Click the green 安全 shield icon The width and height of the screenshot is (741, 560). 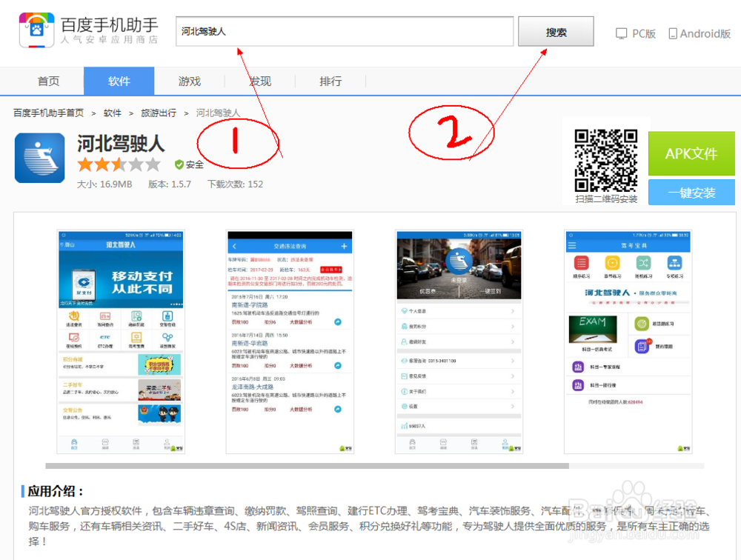click(x=179, y=164)
